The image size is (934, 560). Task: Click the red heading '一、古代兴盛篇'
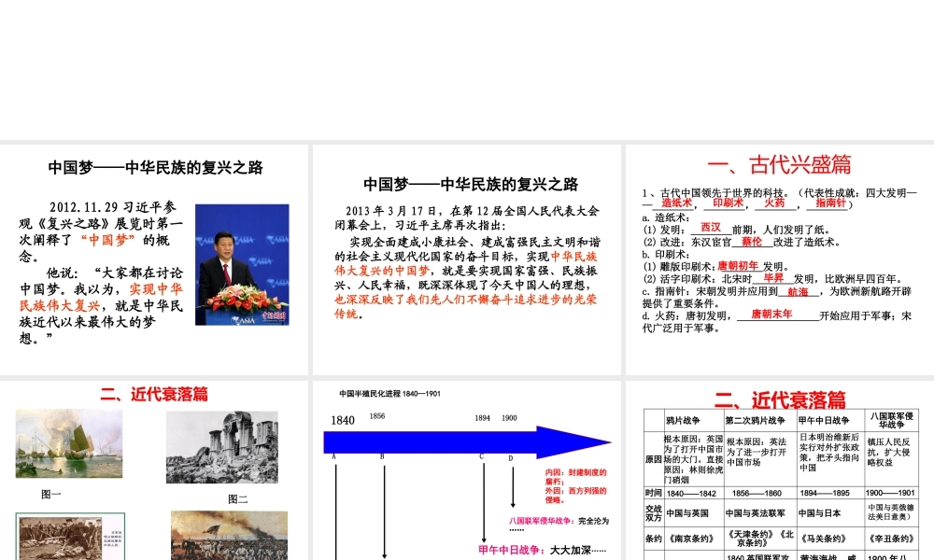pyautogui.click(x=779, y=165)
